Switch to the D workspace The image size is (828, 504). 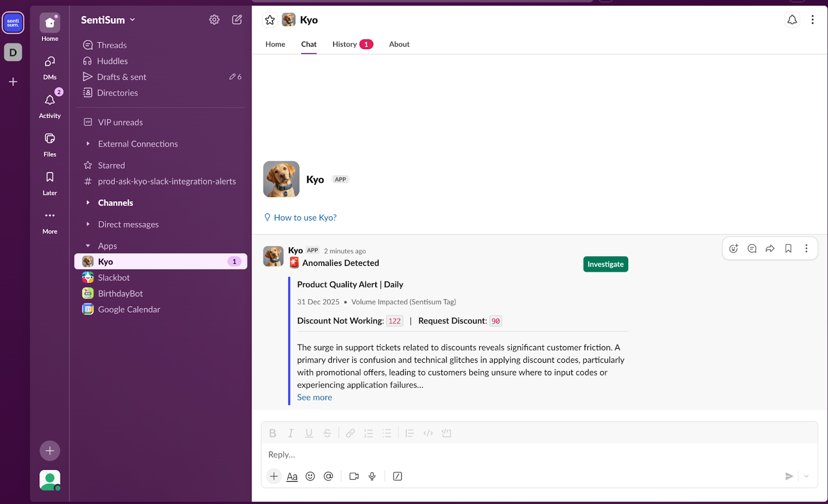[13, 52]
